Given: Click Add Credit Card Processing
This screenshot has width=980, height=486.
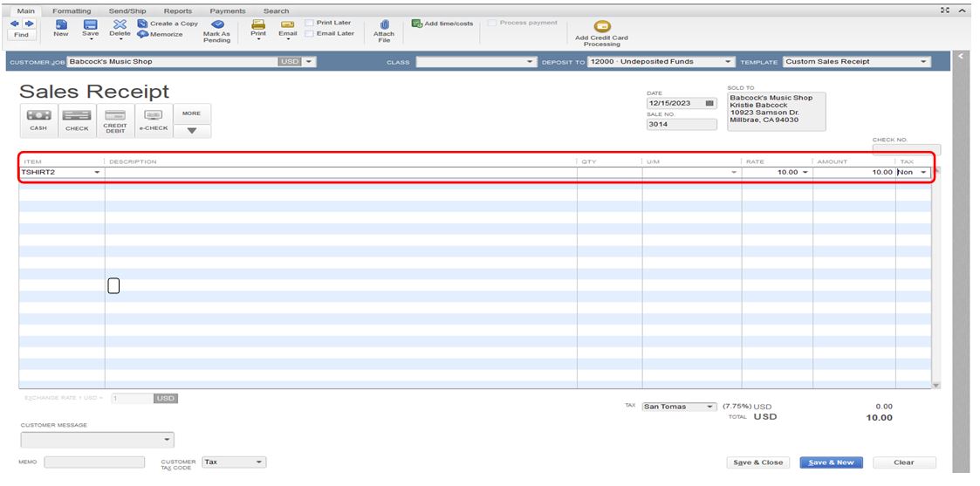Looking at the screenshot, I should pos(602,34).
